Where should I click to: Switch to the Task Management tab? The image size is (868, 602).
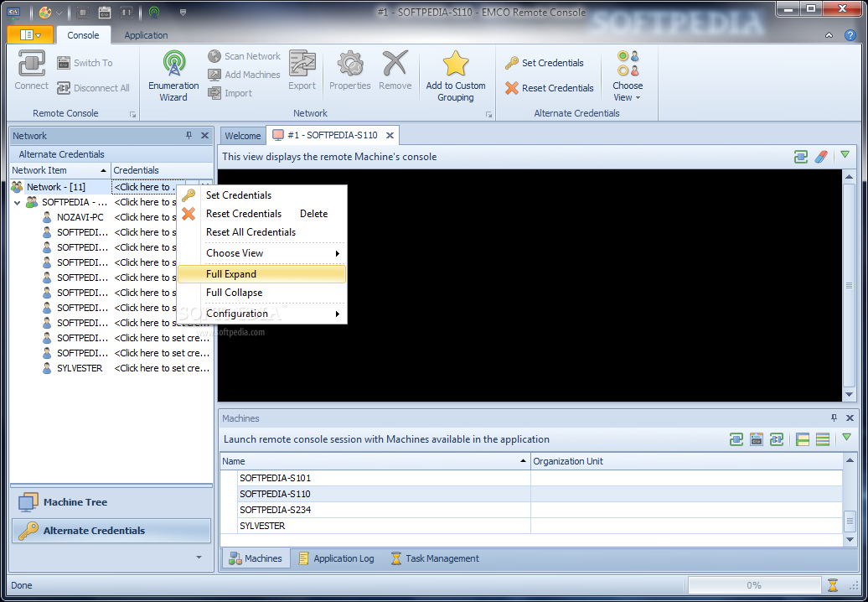[x=435, y=558]
